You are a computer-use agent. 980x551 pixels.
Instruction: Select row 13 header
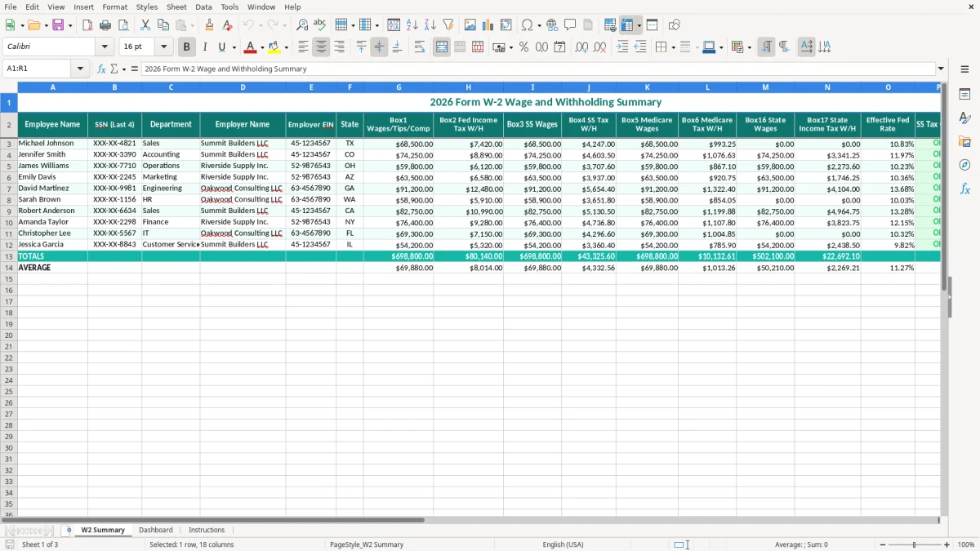pos(9,256)
